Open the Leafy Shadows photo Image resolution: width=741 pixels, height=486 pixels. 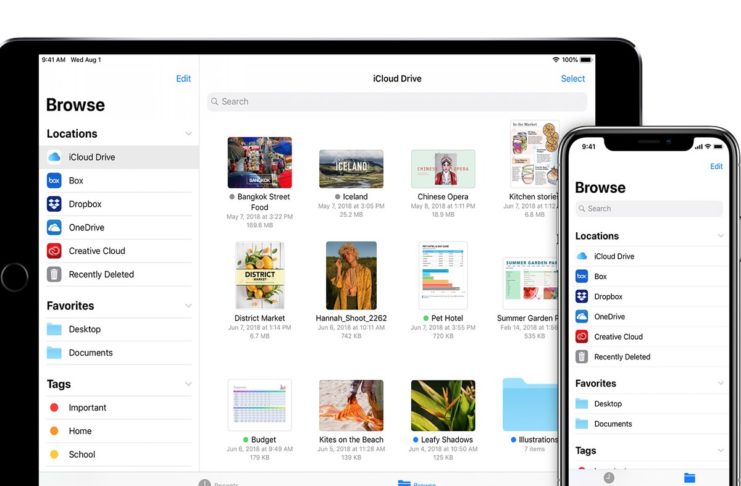(443, 405)
